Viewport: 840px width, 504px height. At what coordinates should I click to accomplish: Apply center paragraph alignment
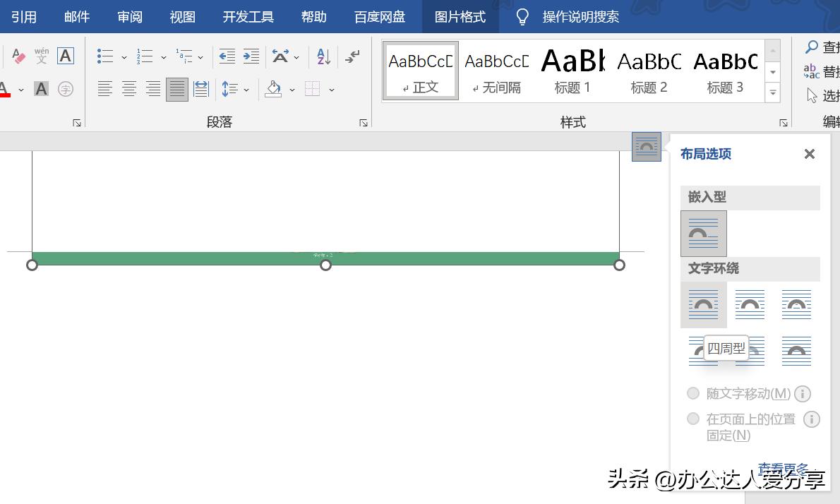[129, 88]
